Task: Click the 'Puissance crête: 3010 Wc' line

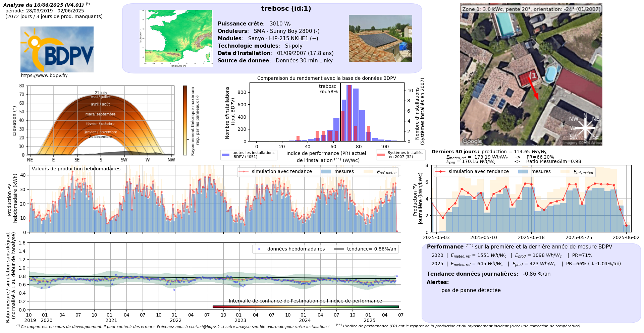Action: 254,24
